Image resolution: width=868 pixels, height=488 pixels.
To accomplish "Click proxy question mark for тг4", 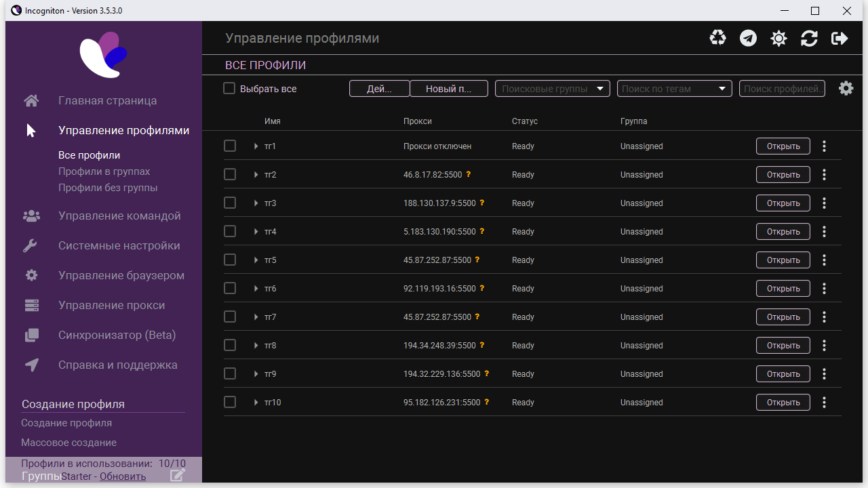I will tap(482, 231).
